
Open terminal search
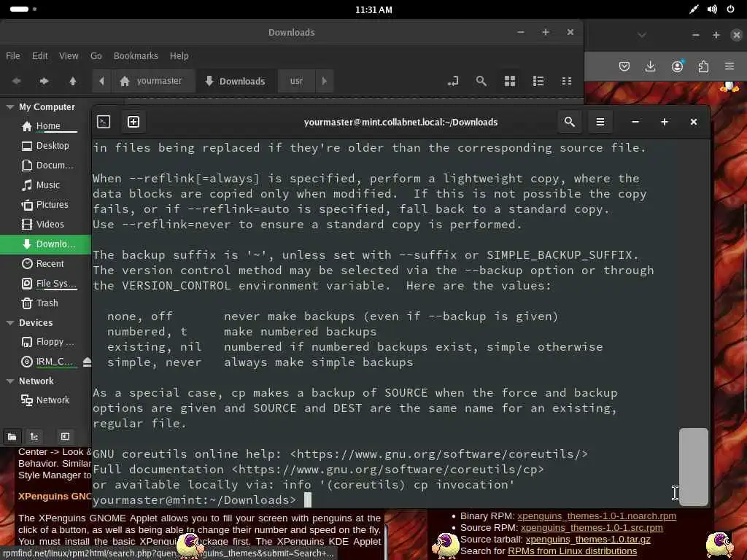569,122
